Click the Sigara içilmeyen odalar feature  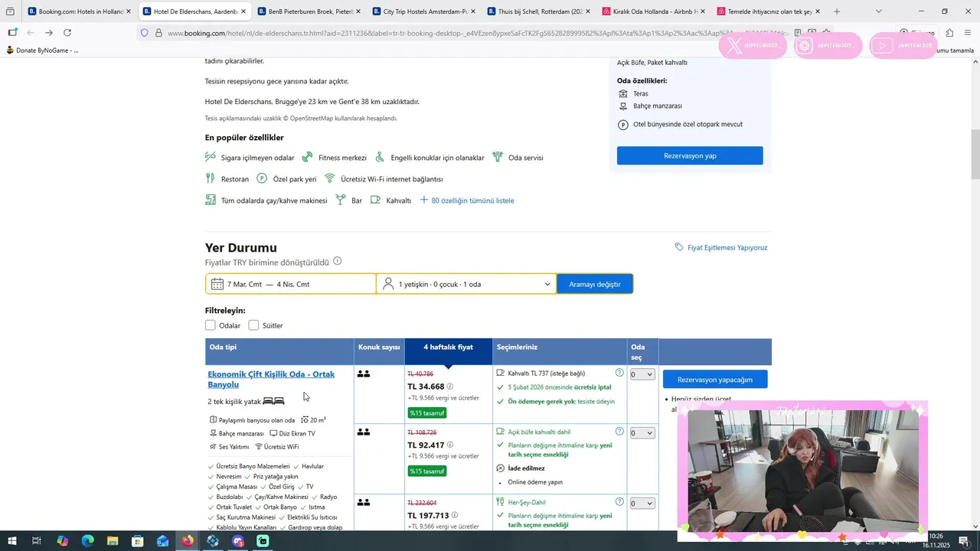click(250, 158)
